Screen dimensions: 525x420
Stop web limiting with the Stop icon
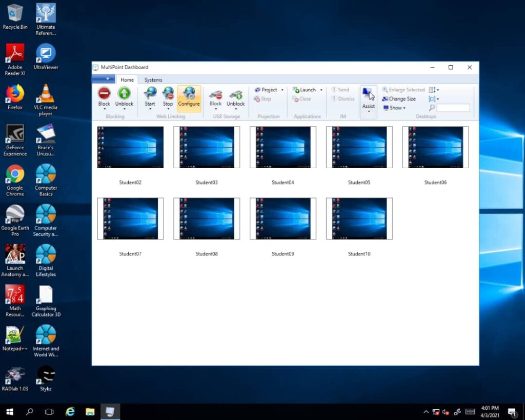coord(168,93)
